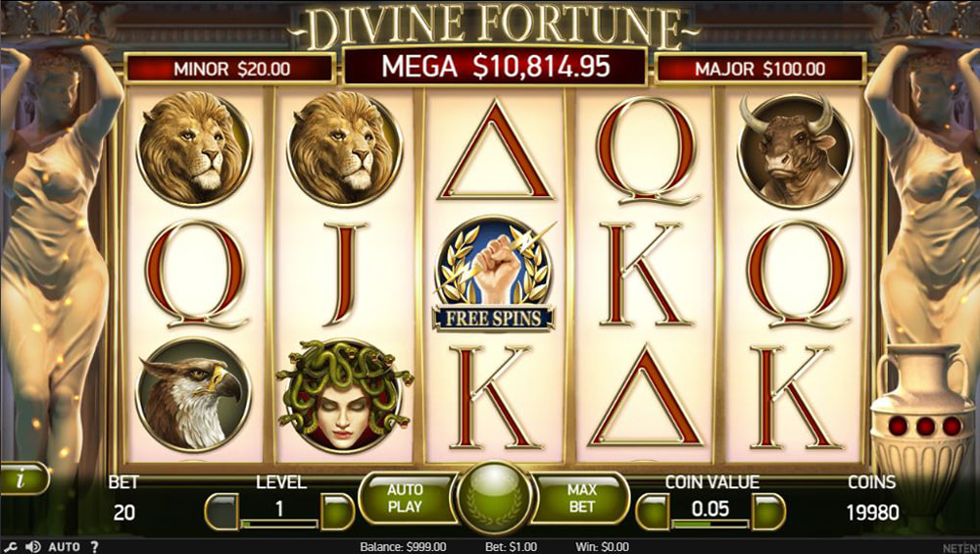Open game settings via the wrench icon

[x=11, y=546]
